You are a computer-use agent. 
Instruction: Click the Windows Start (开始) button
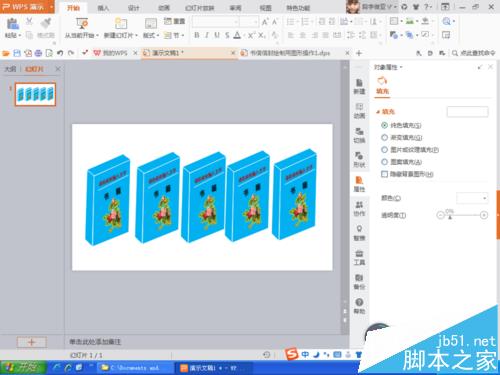coord(23,367)
